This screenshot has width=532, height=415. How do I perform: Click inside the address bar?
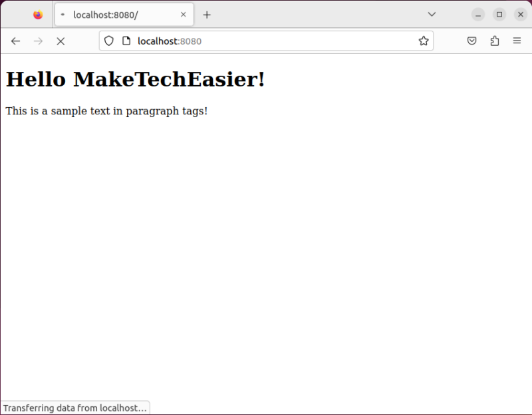[x=266, y=41]
